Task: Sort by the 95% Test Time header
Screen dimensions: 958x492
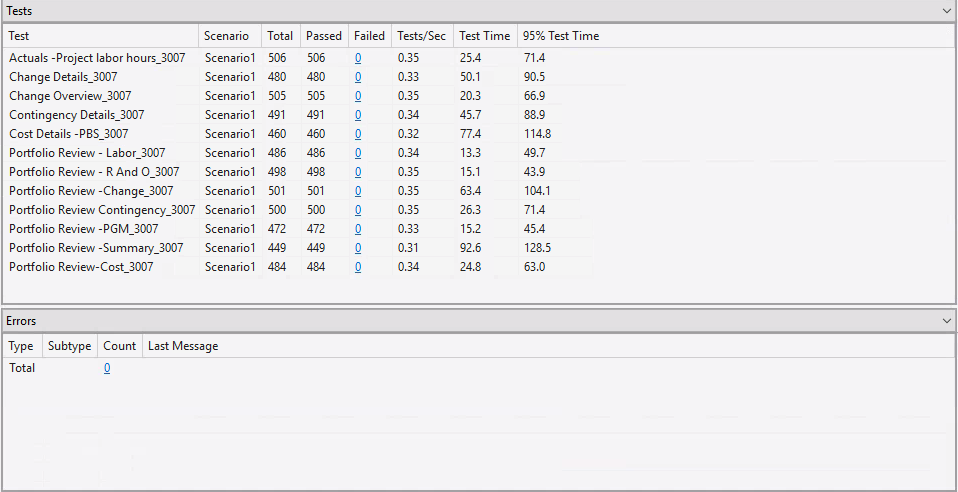Action: (x=561, y=36)
